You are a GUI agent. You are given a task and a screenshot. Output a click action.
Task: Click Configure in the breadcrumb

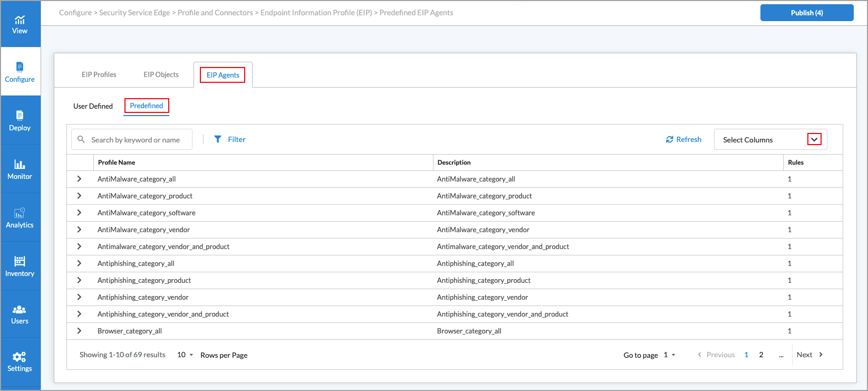75,13
